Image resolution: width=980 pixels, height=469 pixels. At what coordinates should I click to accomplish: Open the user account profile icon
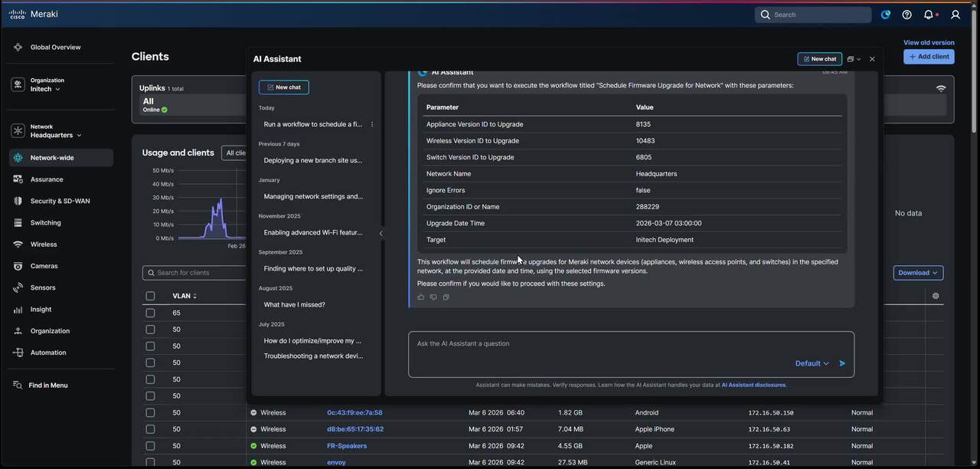click(955, 15)
